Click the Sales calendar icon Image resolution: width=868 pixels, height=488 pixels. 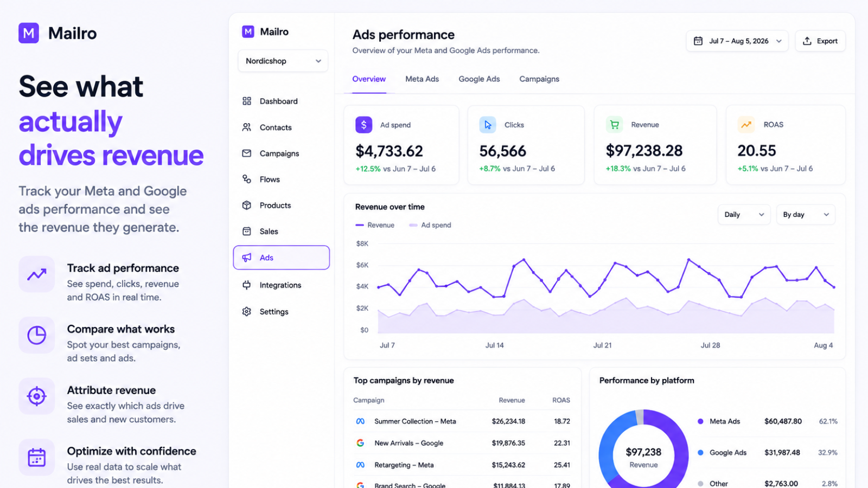click(x=247, y=231)
